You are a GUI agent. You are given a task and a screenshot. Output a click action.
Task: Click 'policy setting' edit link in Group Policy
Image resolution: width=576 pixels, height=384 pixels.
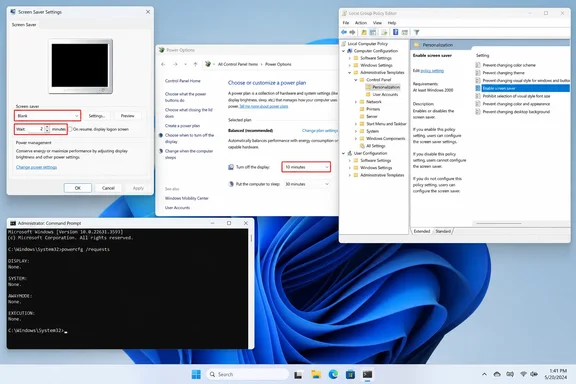pyautogui.click(x=432, y=71)
